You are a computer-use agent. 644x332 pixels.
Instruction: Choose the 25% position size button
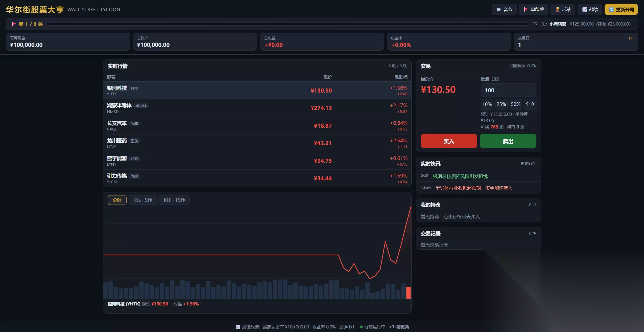[x=501, y=104]
